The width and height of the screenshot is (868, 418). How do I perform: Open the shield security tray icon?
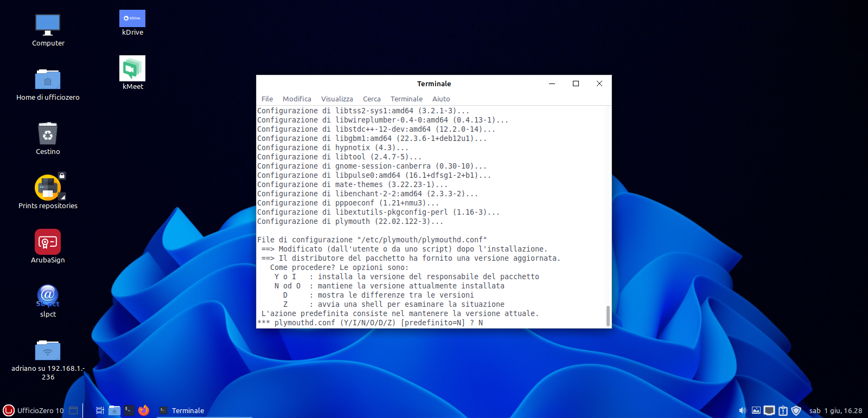click(x=796, y=410)
